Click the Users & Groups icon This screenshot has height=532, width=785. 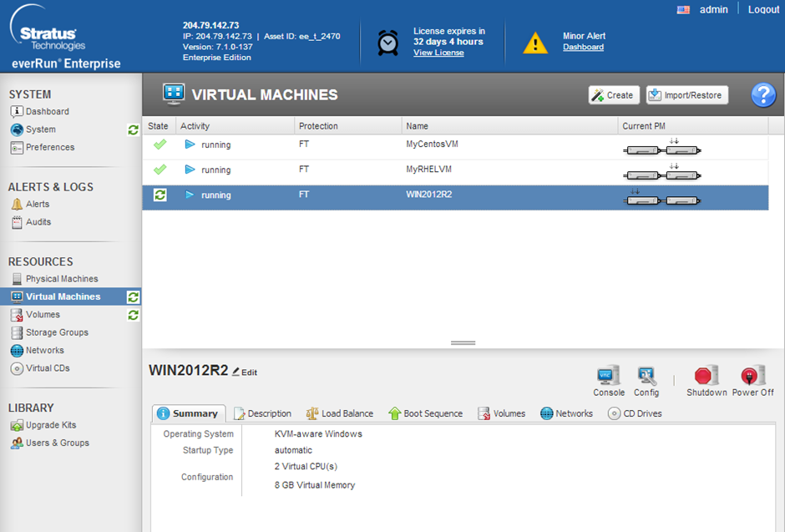(x=17, y=443)
